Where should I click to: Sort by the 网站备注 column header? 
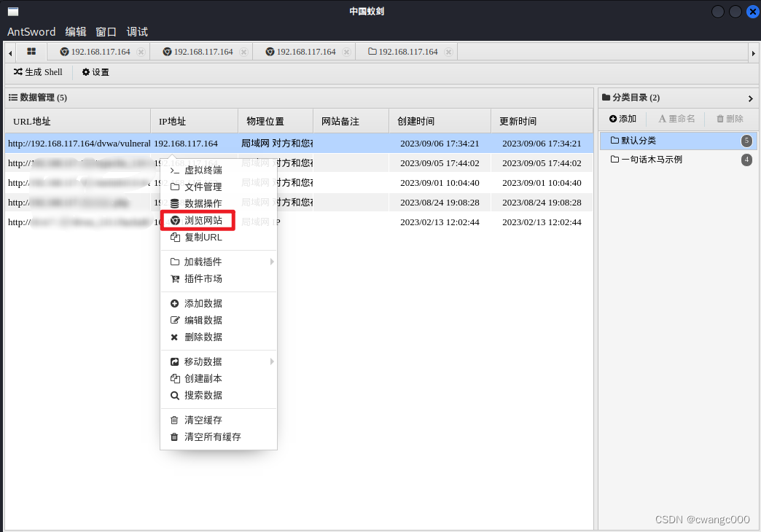point(351,122)
